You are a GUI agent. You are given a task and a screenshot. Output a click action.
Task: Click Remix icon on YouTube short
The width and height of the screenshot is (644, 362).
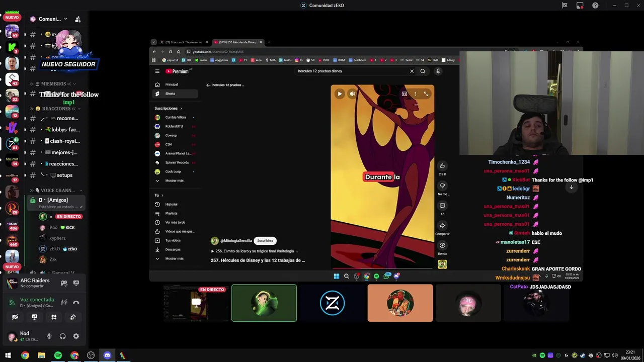[x=442, y=245]
